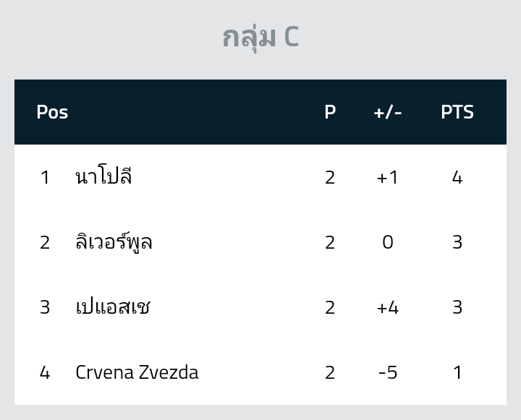521x420 pixels.
Task: Select the นาโปลี team name
Action: pos(103,177)
